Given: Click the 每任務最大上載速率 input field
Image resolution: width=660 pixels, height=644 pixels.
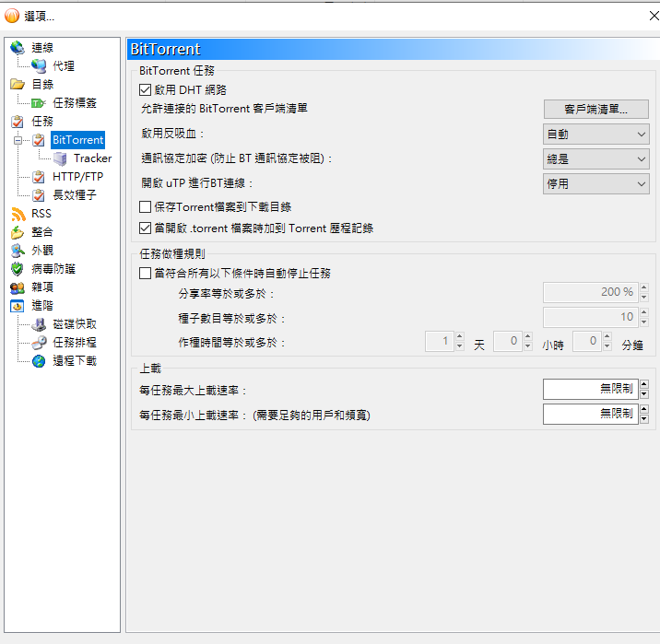Looking at the screenshot, I should click(x=591, y=389).
